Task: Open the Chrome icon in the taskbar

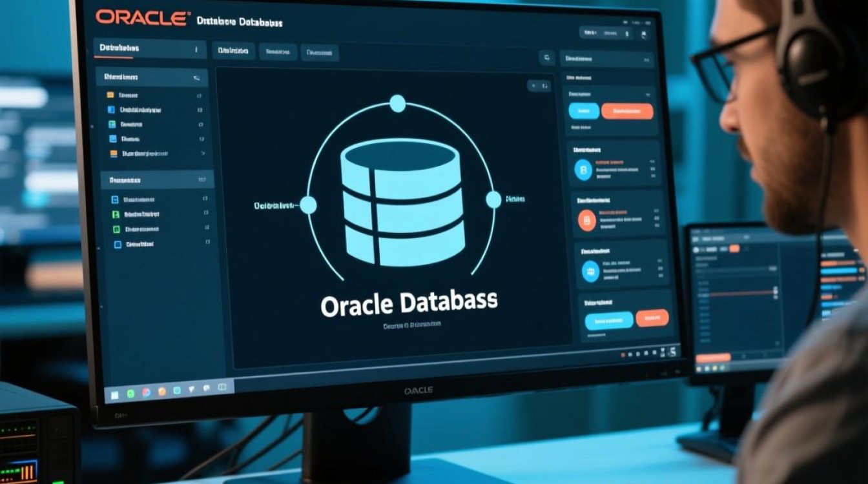Action: pyautogui.click(x=147, y=392)
